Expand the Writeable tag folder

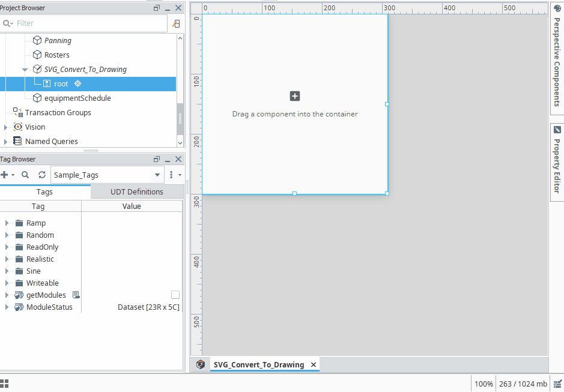[7, 283]
